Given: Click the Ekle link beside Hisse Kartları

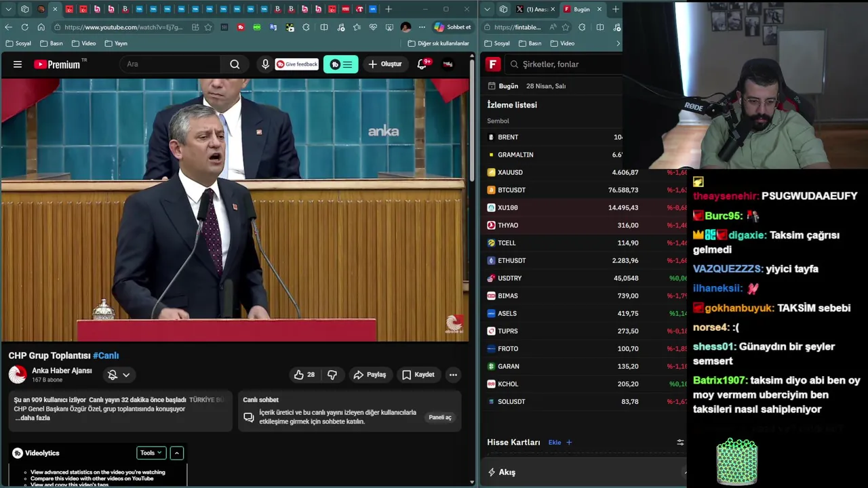Looking at the screenshot, I should pyautogui.click(x=555, y=443).
